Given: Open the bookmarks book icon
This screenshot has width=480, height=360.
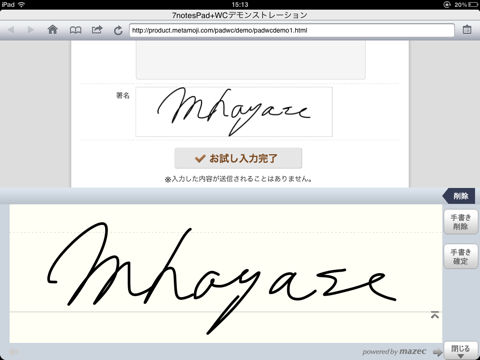Looking at the screenshot, I should coord(75,30).
